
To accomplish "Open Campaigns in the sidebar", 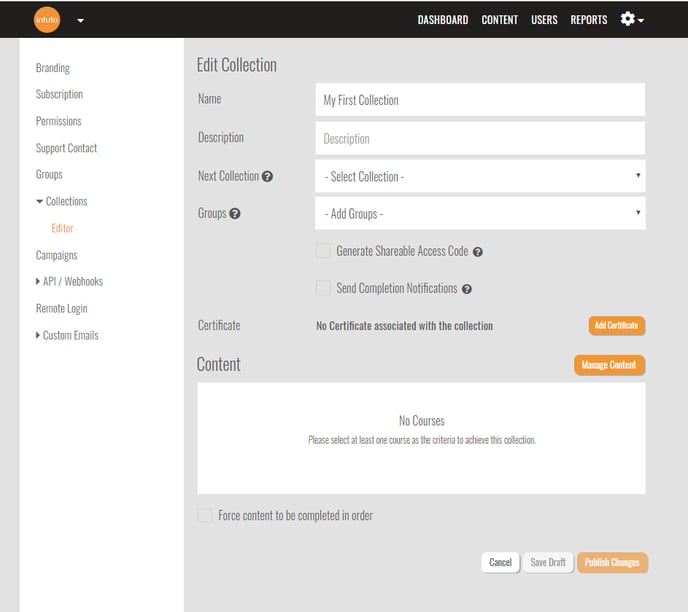I will pyautogui.click(x=57, y=255).
